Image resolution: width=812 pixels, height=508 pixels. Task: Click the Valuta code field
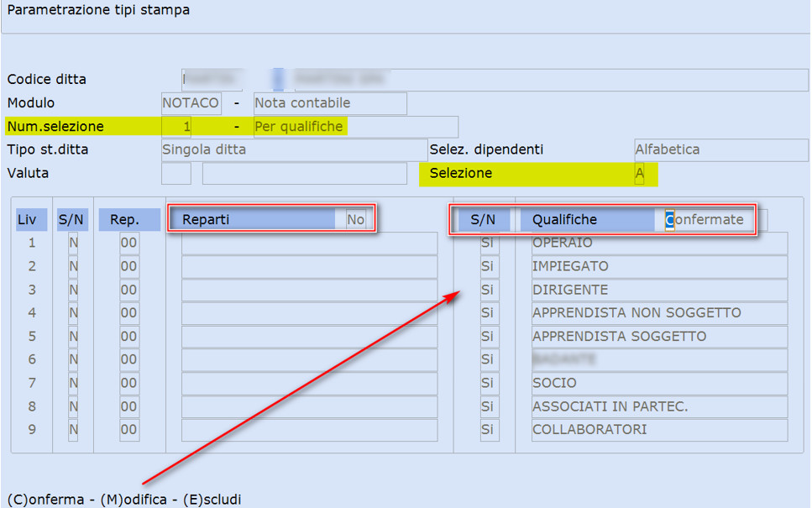(x=176, y=174)
